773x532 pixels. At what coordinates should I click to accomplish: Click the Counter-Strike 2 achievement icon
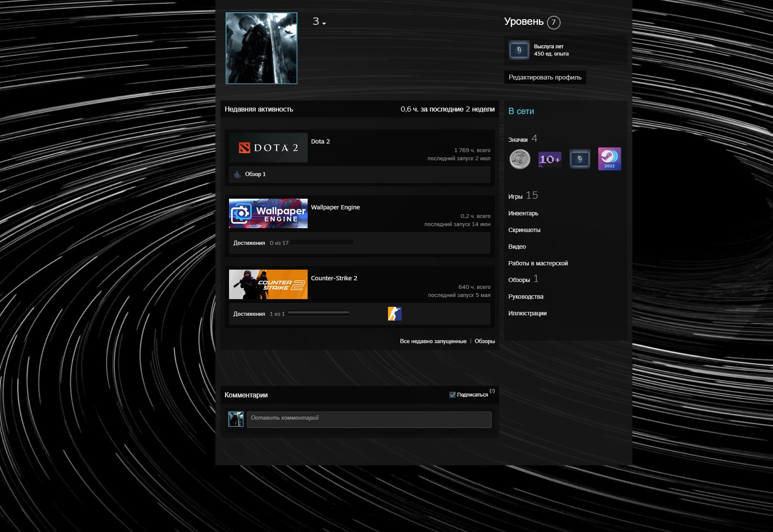394,314
